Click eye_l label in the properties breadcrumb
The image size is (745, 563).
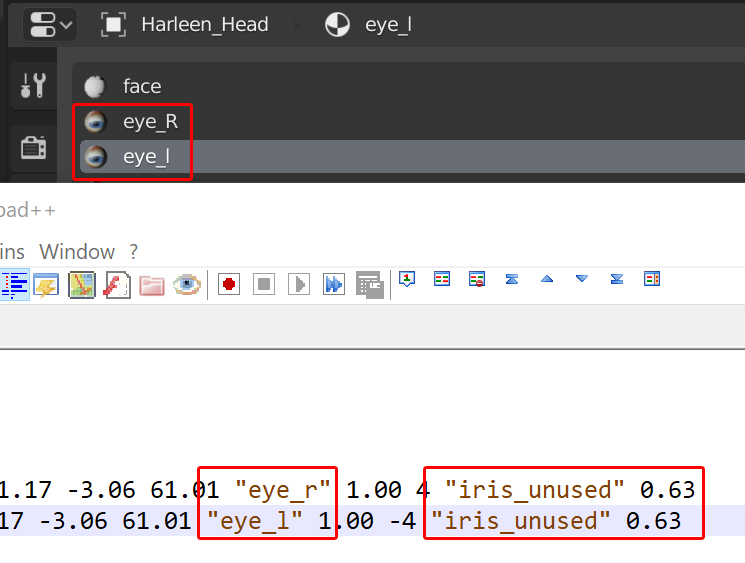(388, 25)
